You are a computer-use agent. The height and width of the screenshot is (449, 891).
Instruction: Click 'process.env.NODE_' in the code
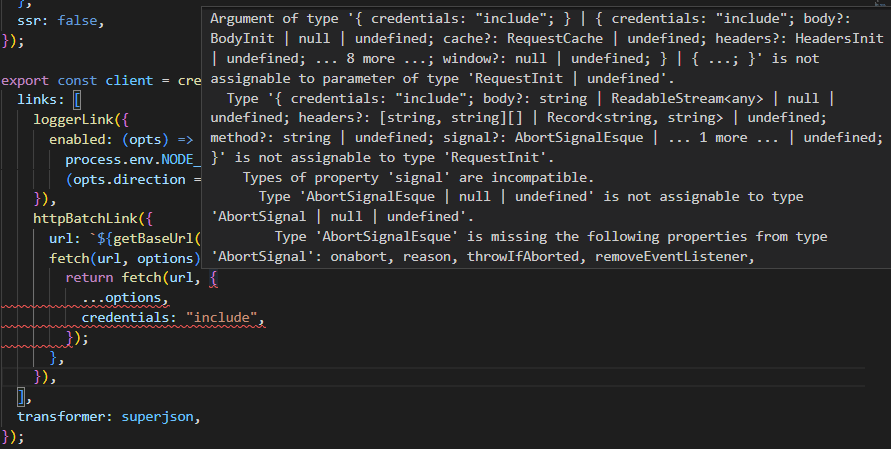133,159
